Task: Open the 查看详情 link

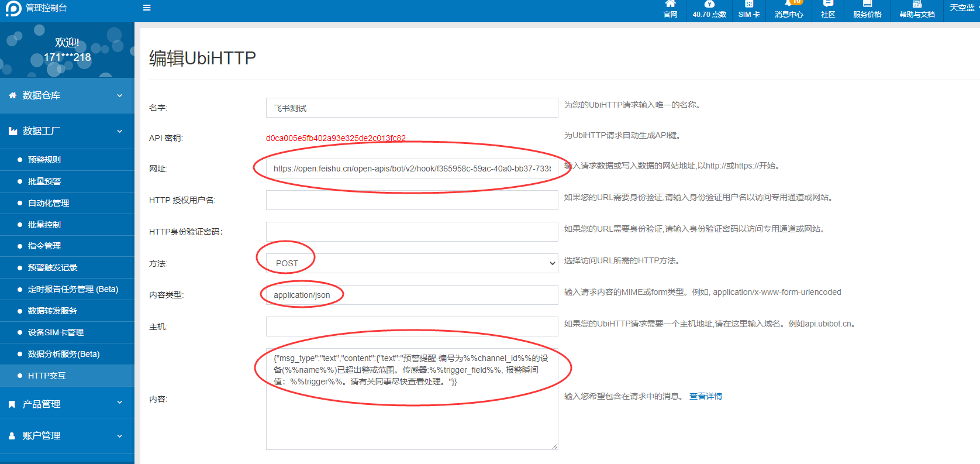Action: (x=706, y=396)
